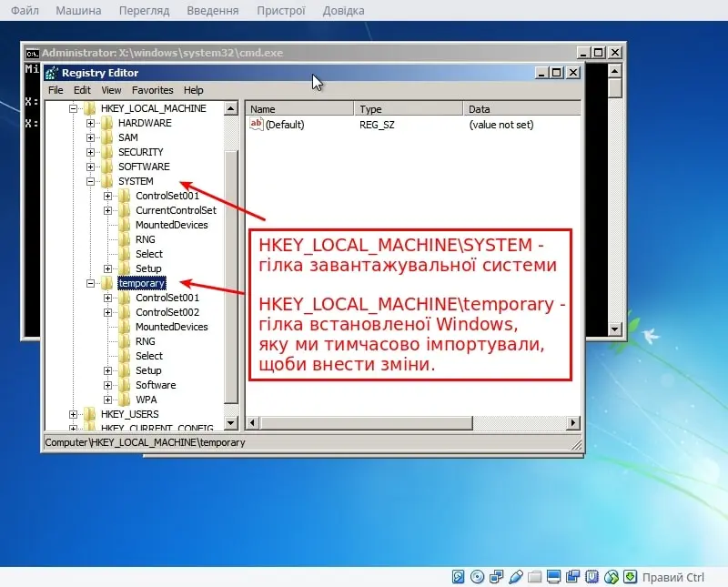Click the CurrentControlSet folder icon
Viewport: 728px width, 587px height.
pyautogui.click(x=125, y=210)
